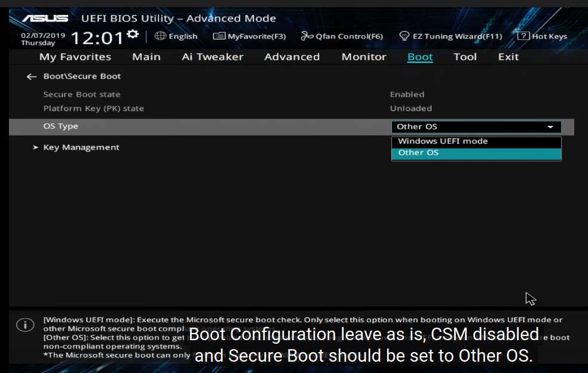The image size is (588, 373).
Task: Click the English language label
Action: (x=183, y=36)
